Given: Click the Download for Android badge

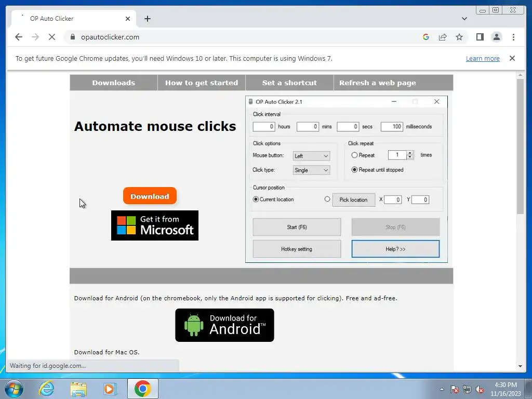Looking at the screenshot, I should [x=224, y=325].
